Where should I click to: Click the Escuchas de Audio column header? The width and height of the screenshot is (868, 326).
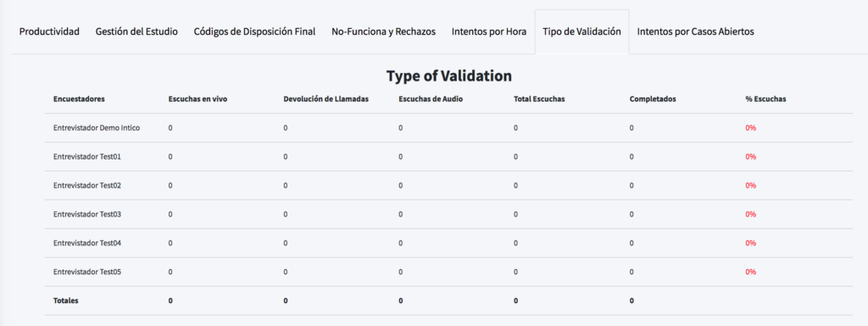coord(431,99)
